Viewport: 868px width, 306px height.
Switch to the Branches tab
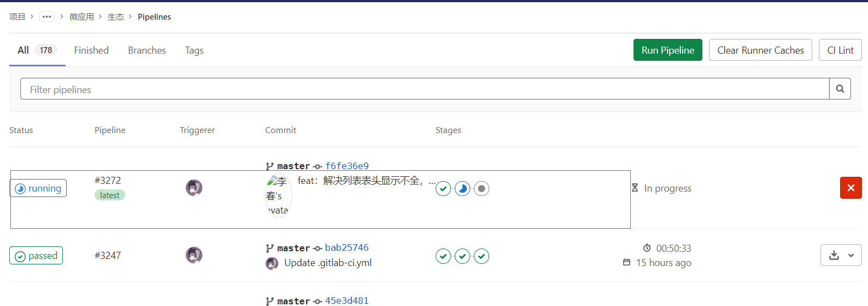click(147, 50)
